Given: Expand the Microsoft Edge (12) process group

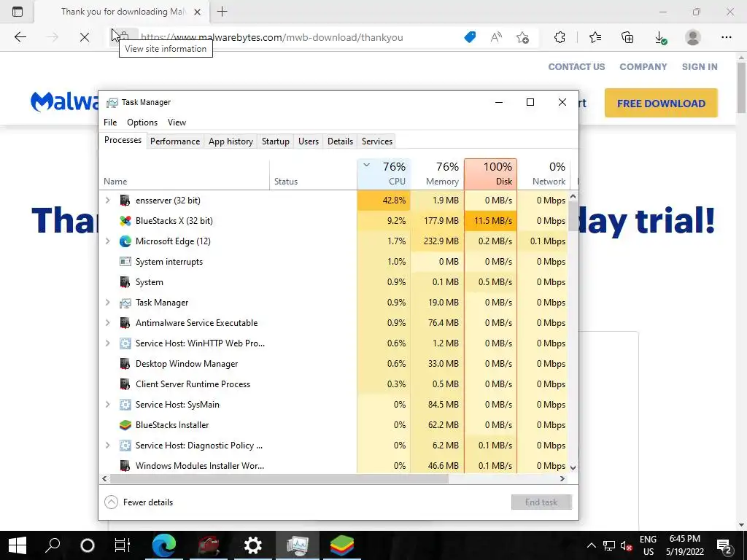Looking at the screenshot, I should point(108,241).
